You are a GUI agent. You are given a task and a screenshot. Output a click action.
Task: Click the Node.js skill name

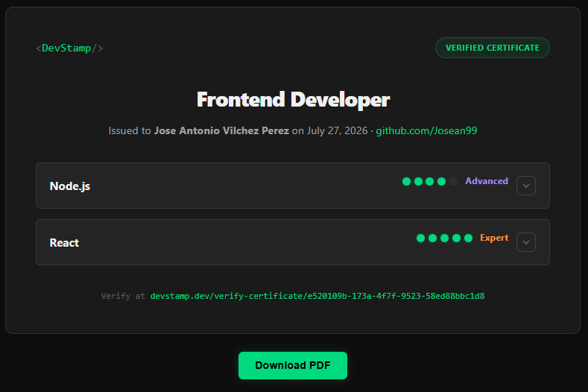pyautogui.click(x=70, y=186)
